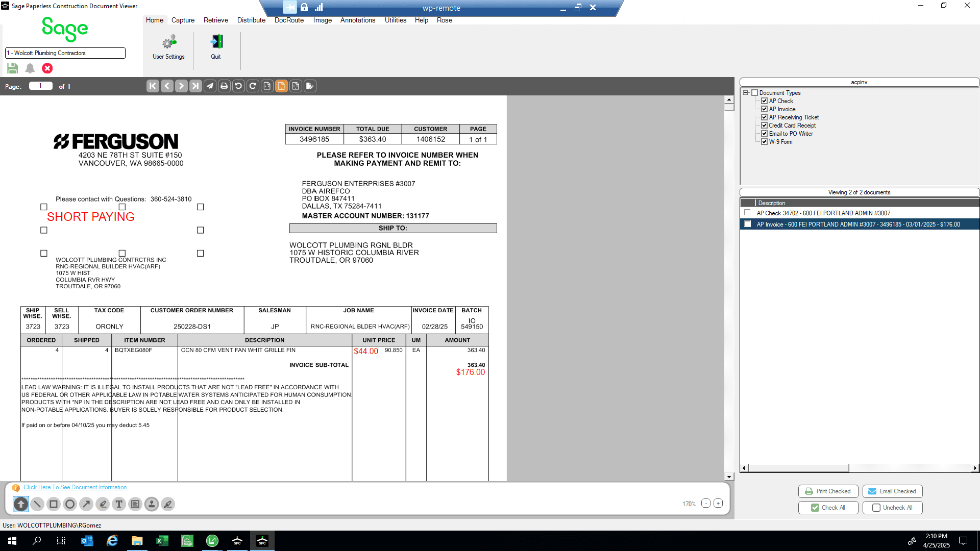Open Excel from the taskbar
980x551 pixels.
(x=162, y=541)
